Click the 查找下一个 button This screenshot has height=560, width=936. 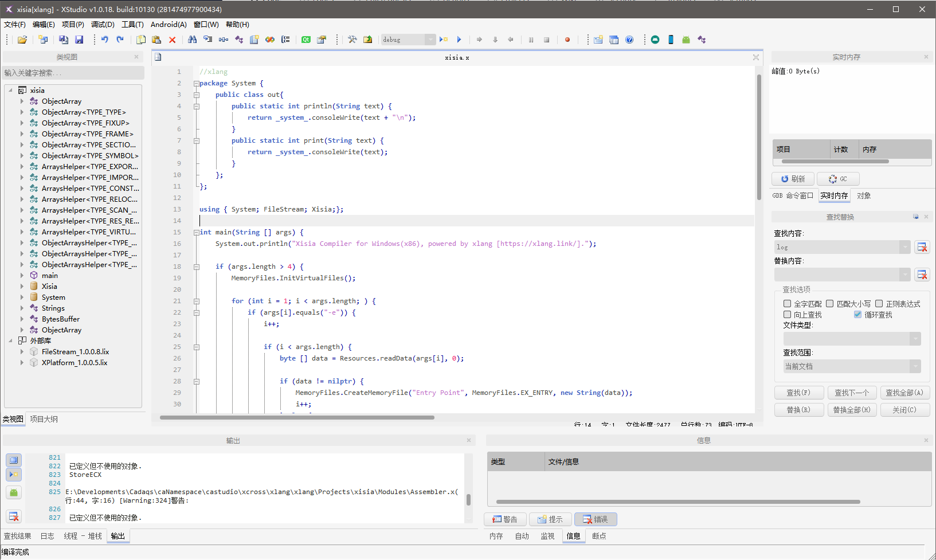(851, 393)
